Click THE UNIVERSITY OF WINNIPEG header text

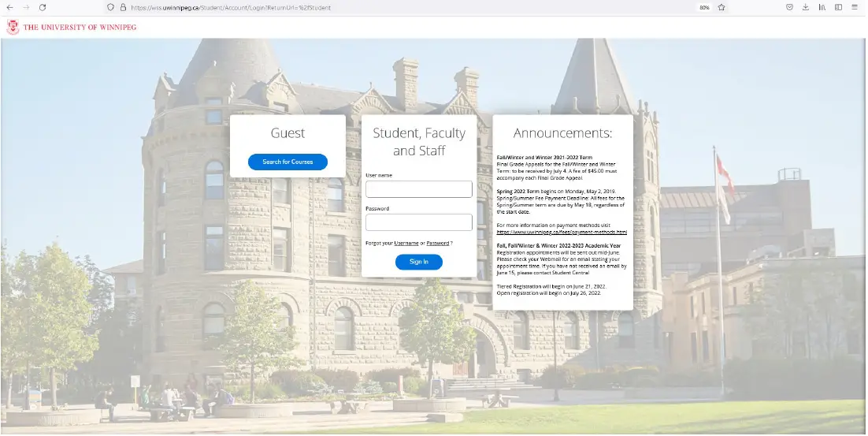point(80,27)
